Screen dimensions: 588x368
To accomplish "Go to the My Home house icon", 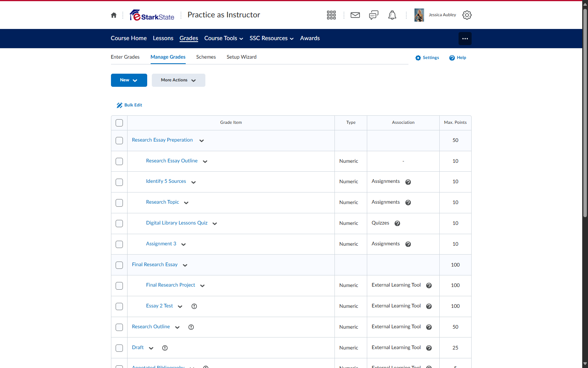I will 114,15.
